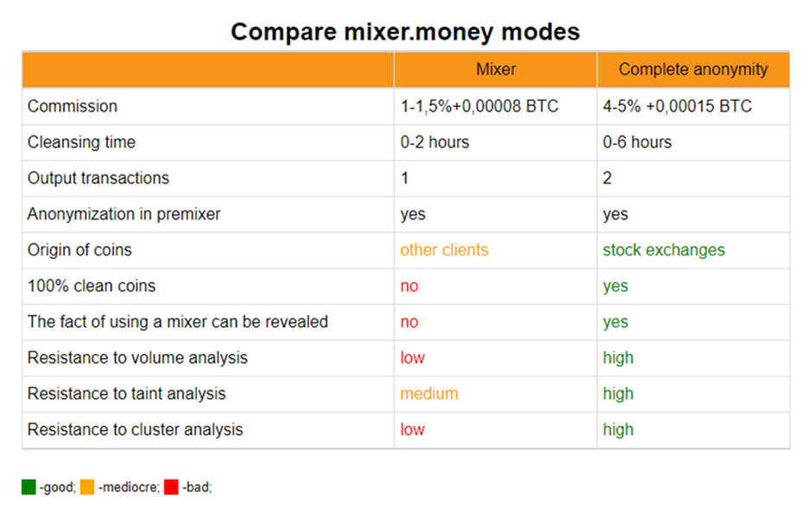Click the green good legend swatch
The image size is (812, 505).
pyautogui.click(x=29, y=487)
